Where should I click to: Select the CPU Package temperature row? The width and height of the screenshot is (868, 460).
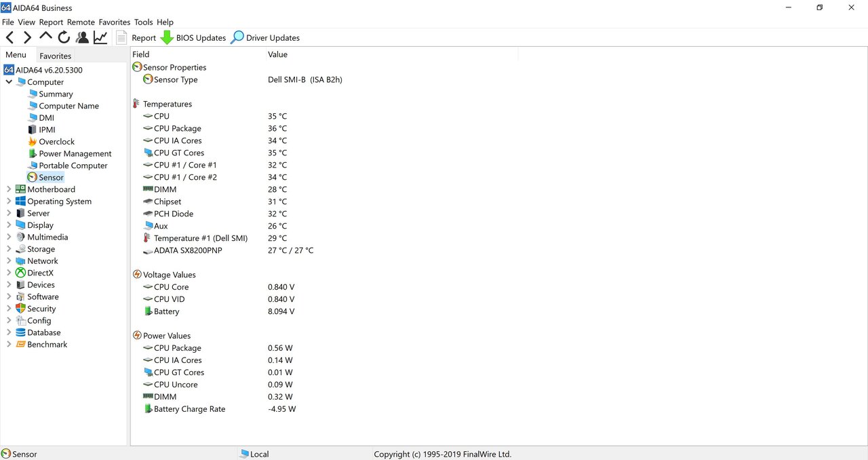215,128
